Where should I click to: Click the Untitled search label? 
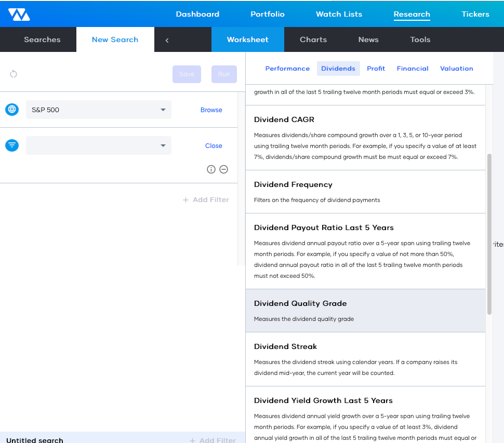35,440
